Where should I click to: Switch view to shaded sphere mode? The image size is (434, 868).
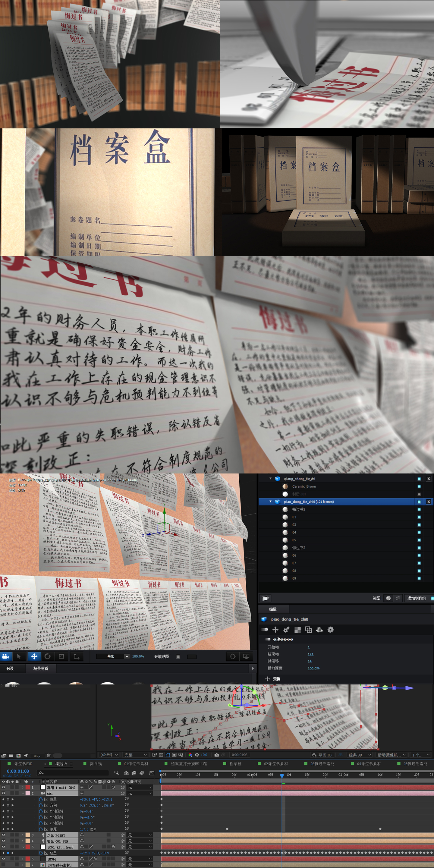tap(388, 598)
